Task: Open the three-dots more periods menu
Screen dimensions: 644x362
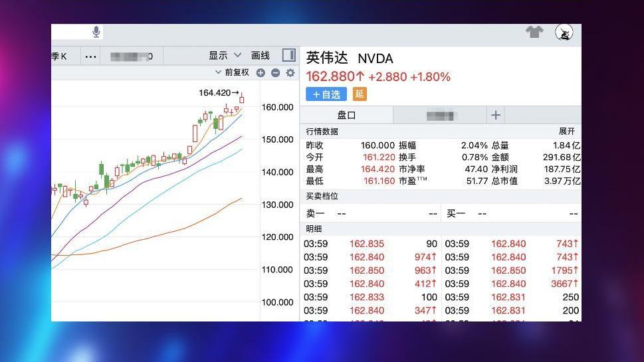Action: pyautogui.click(x=90, y=56)
